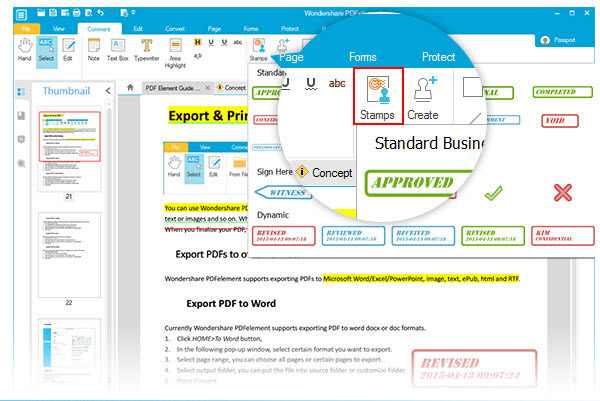
Task: Open the main ribbon's File tab
Action: tap(26, 29)
